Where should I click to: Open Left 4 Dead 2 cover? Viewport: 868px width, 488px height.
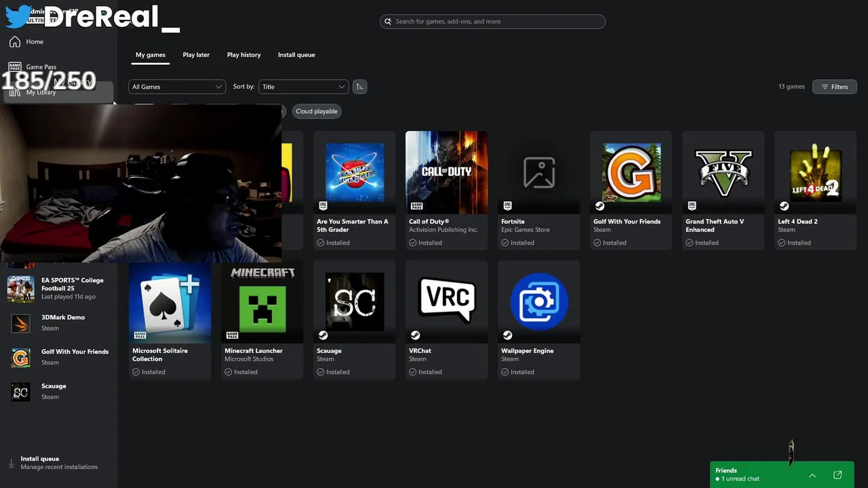pyautogui.click(x=816, y=172)
